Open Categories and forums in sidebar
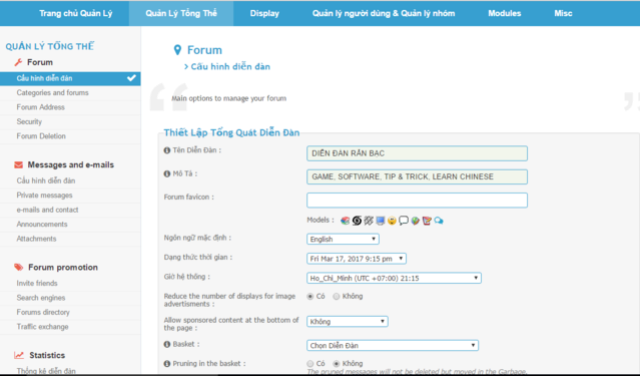This screenshot has height=376, width=640. click(x=53, y=93)
